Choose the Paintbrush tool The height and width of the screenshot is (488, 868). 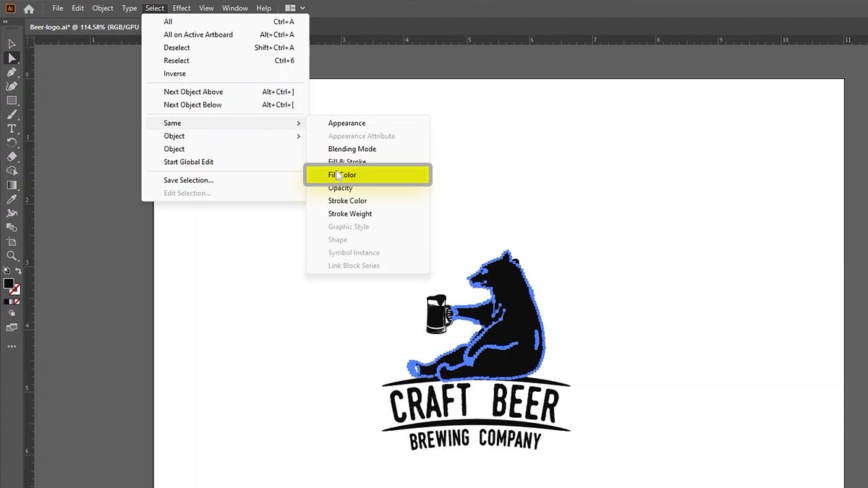(12, 114)
